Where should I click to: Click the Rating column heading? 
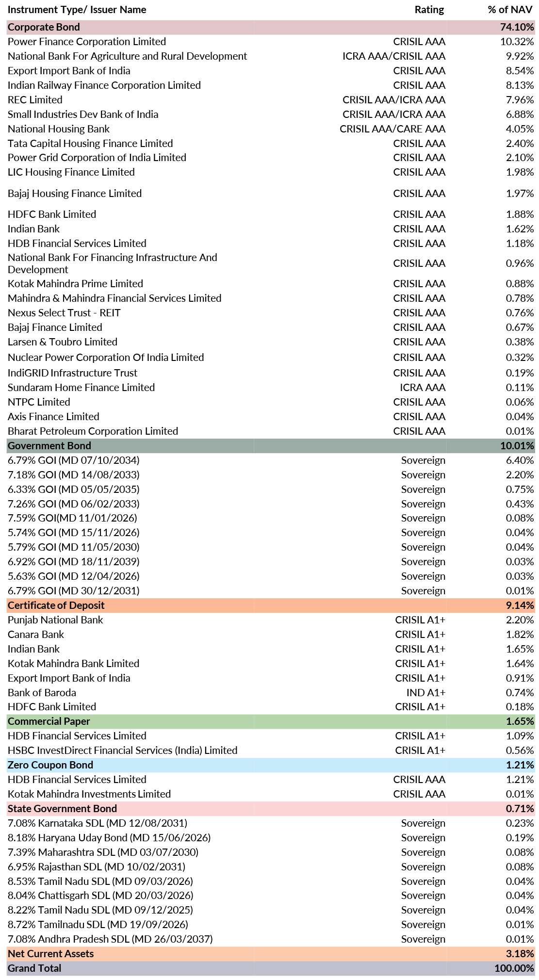tap(429, 10)
